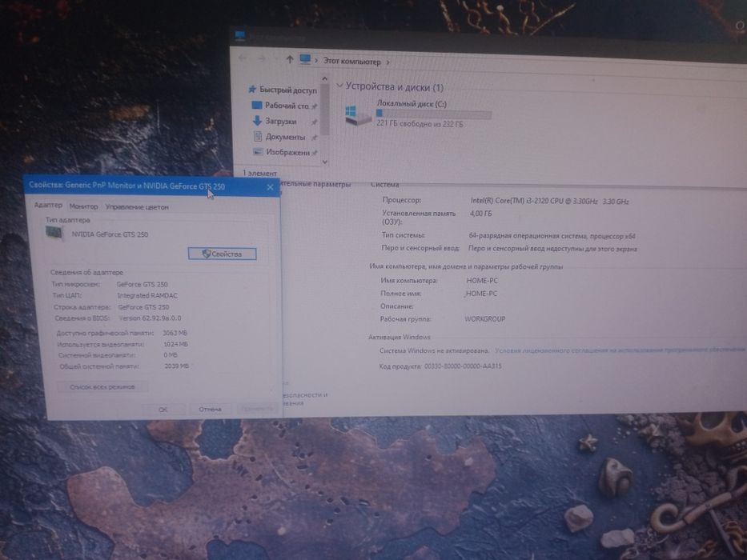Click the Загрузки download arrow icon
The image size is (747, 560).
click(257, 121)
